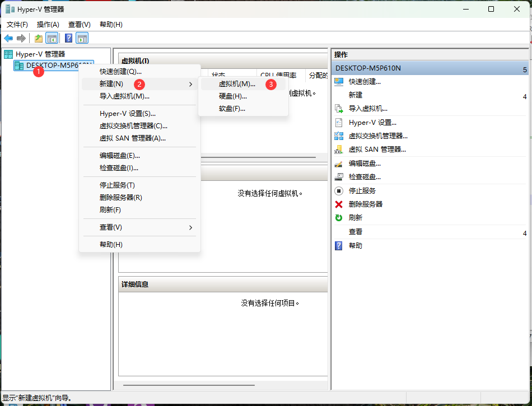Click the 虚拟交换机管理器 icon in Actions pane

[x=339, y=136]
